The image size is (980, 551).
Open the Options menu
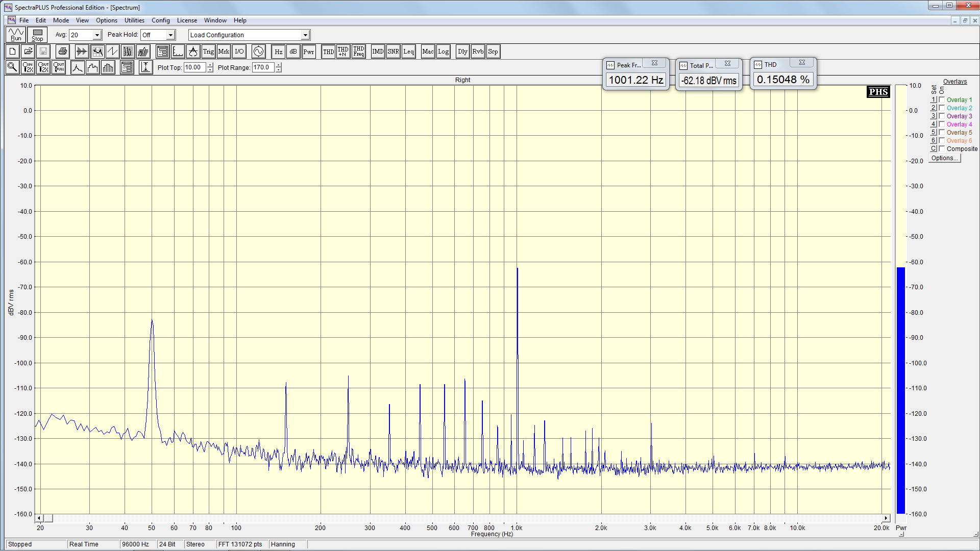pos(106,20)
